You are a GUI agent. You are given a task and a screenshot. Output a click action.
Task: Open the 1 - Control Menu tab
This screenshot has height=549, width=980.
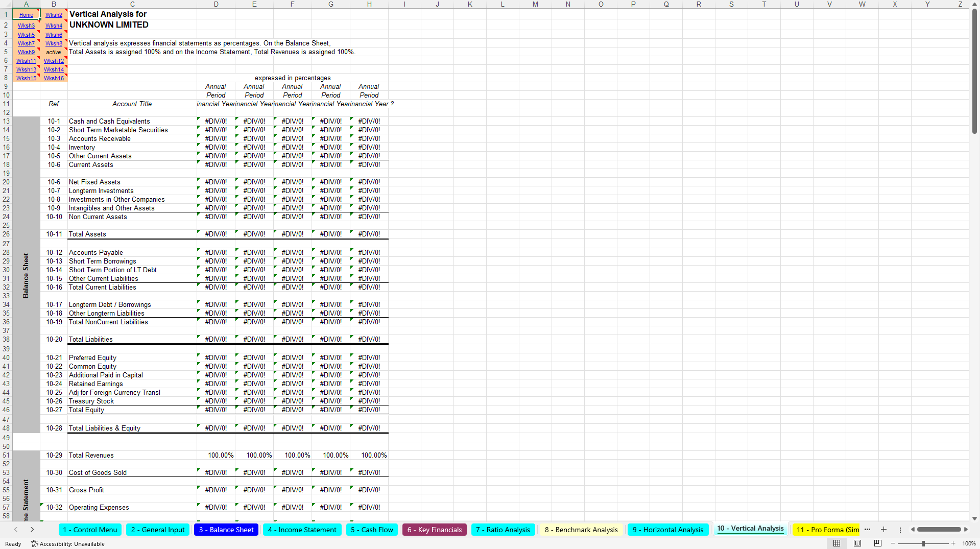tap(90, 530)
